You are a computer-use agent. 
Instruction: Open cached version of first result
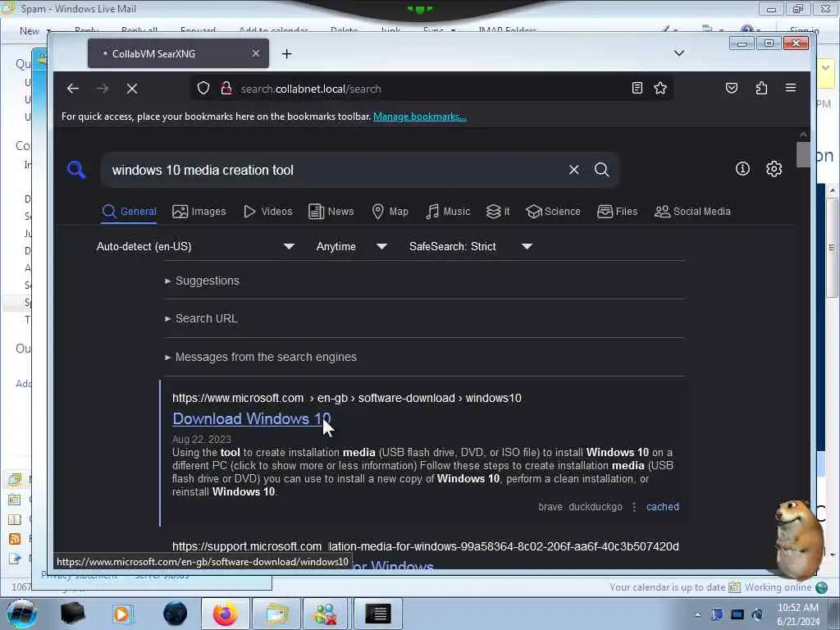click(x=662, y=507)
